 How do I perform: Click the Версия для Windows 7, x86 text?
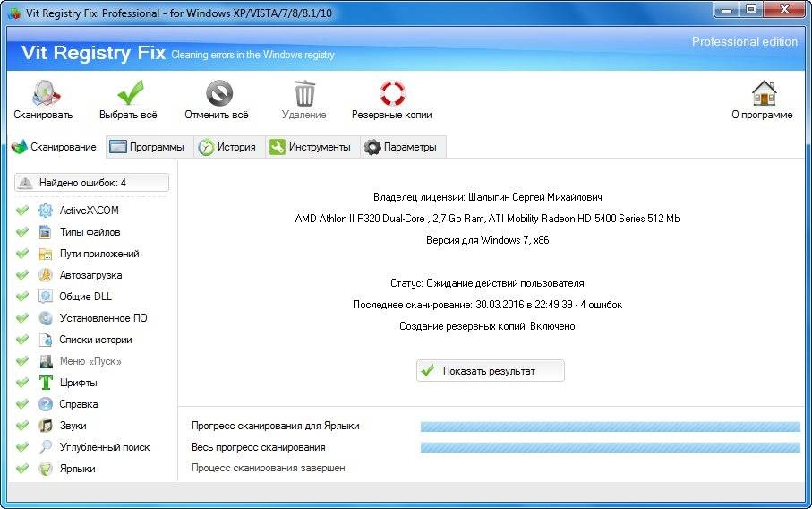coord(487,240)
